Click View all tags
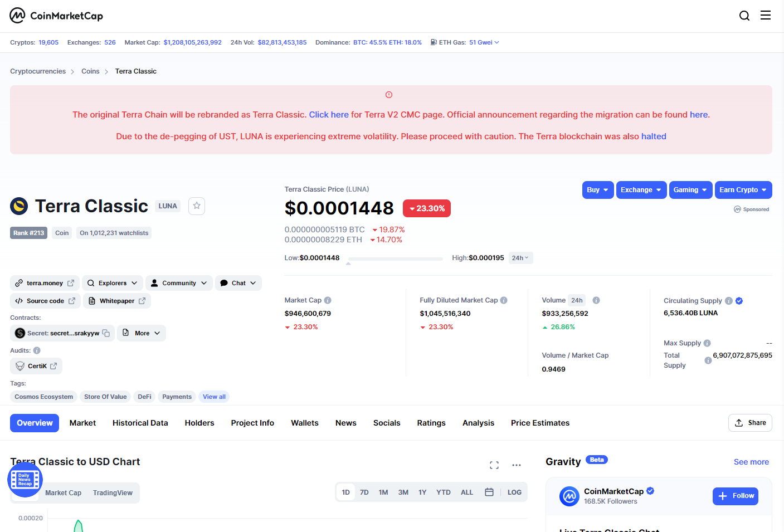 214,397
